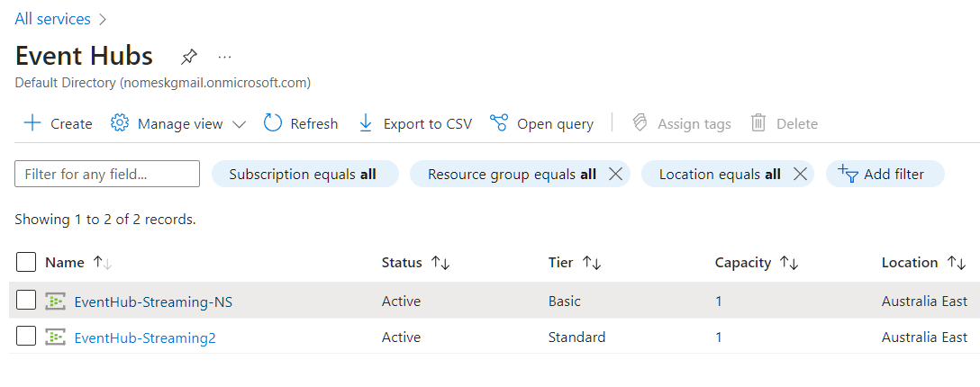The image size is (980, 387).
Task: Sort by Capacity column arrows
Action: click(x=789, y=263)
